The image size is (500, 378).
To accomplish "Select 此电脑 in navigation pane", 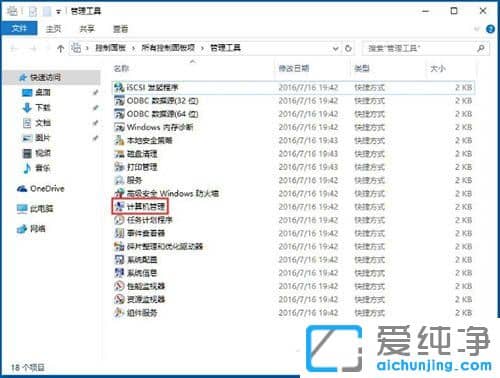I will tap(35, 209).
